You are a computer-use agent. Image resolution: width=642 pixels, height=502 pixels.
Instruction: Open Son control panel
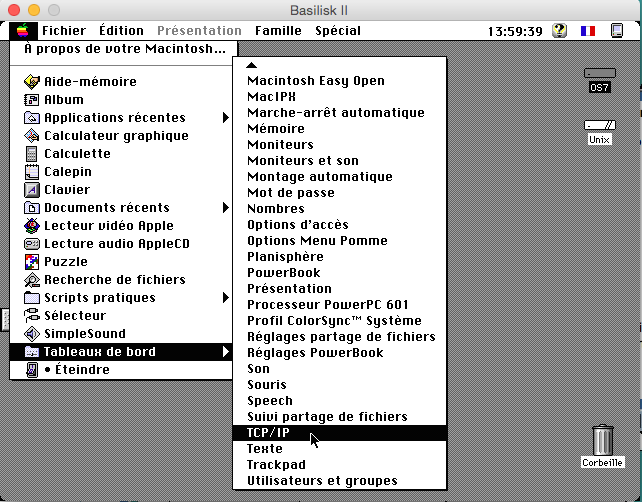click(339, 369)
